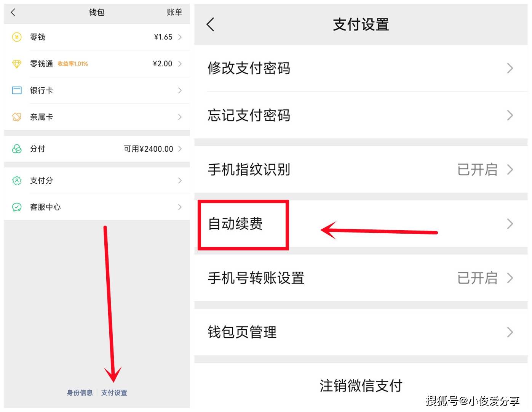This screenshot has height=412, width=532.
Task: Go back from 支付设置 page
Action: (x=210, y=24)
